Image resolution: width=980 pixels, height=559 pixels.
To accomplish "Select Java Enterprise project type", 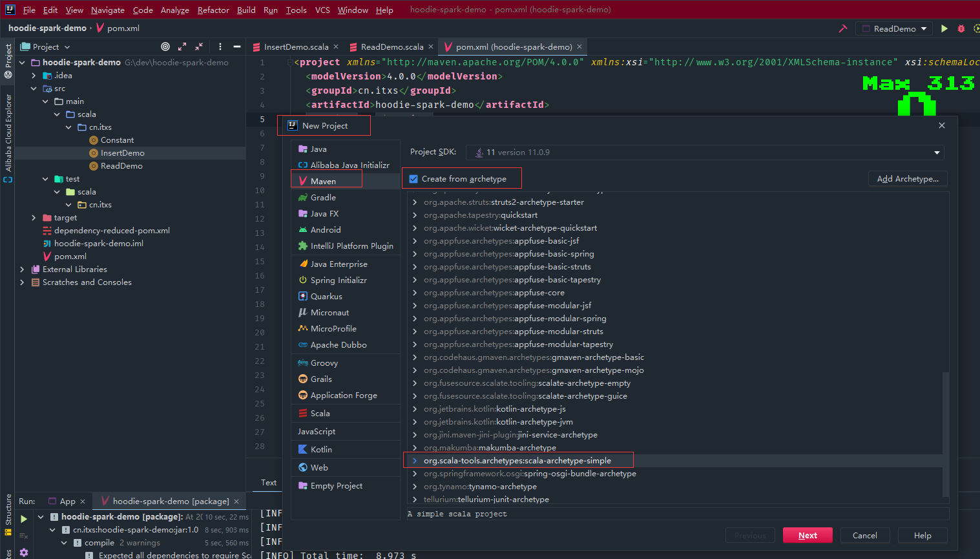I will (x=346, y=264).
